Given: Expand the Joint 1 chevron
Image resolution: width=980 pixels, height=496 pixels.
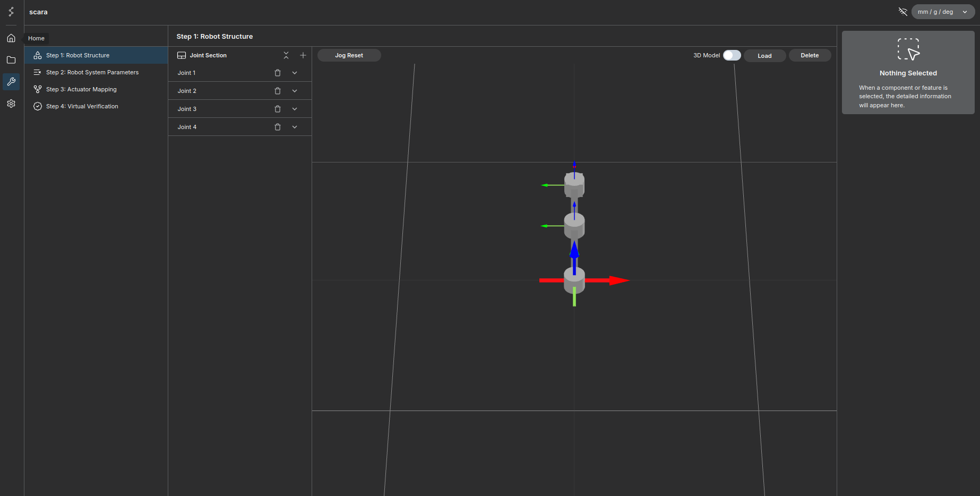Looking at the screenshot, I should point(295,73).
